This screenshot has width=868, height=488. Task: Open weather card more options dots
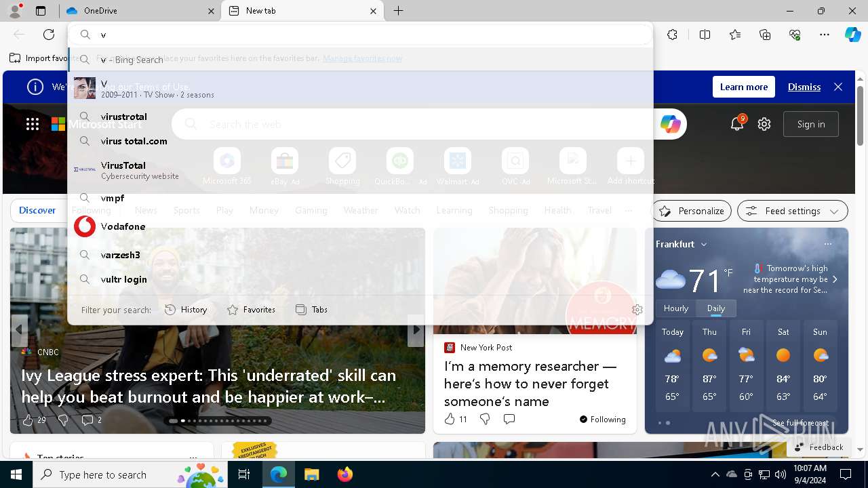827,244
